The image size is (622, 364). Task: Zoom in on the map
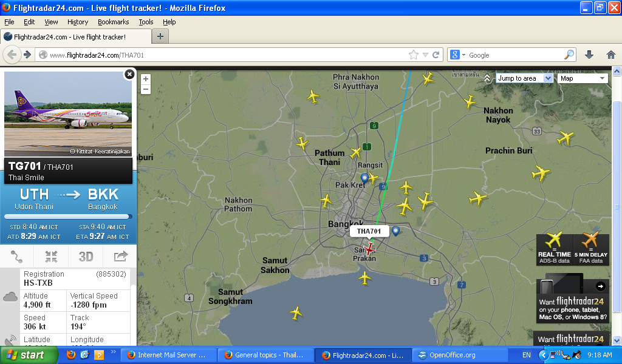(x=146, y=79)
